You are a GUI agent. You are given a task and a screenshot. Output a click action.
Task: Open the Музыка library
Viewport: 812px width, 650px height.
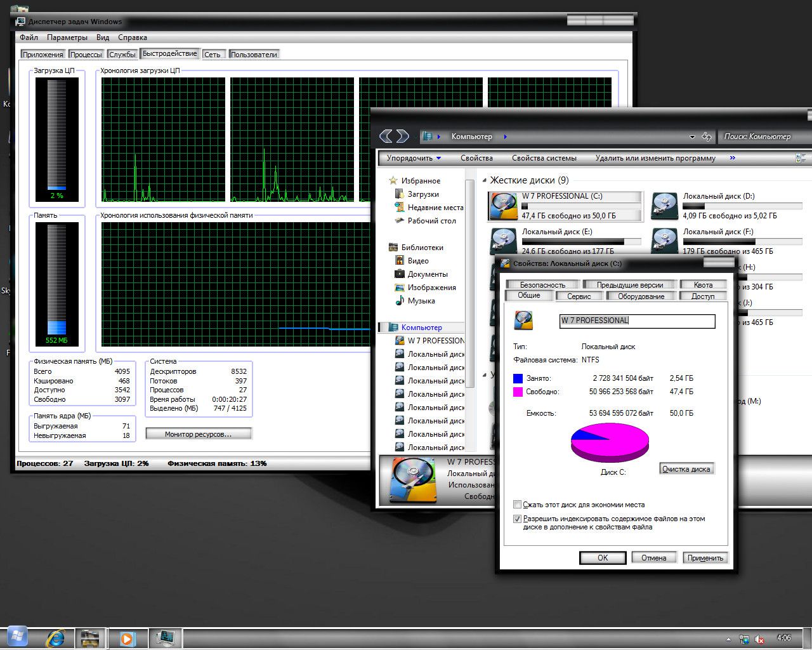pyautogui.click(x=421, y=301)
